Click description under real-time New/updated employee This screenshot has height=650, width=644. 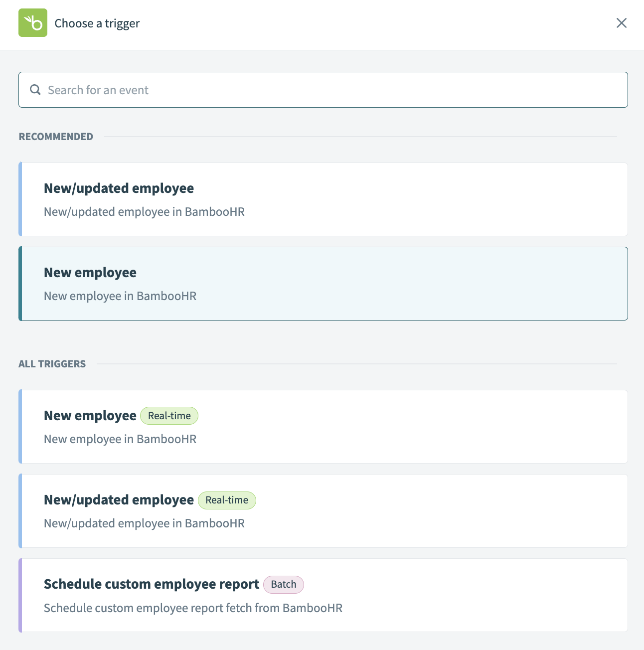point(144,523)
